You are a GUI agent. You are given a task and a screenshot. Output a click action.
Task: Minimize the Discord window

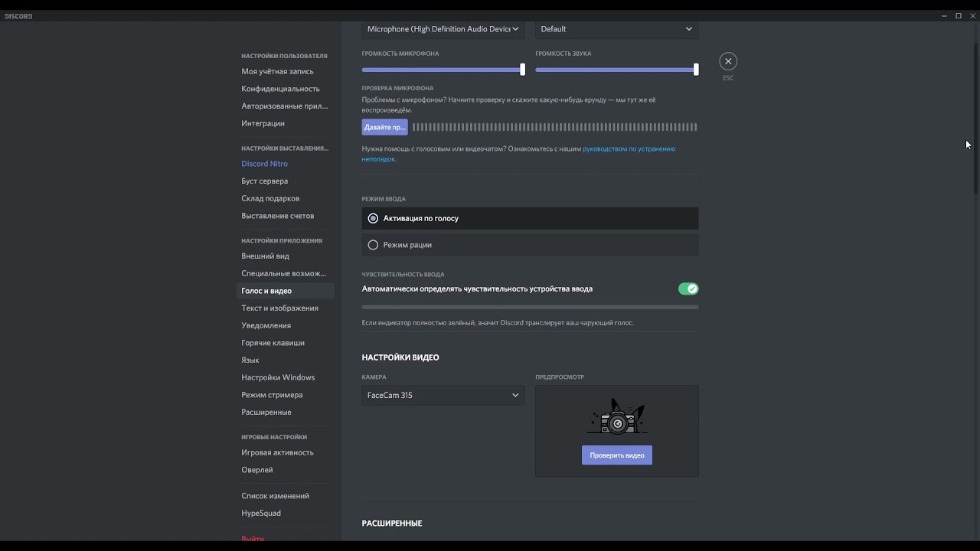944,15
